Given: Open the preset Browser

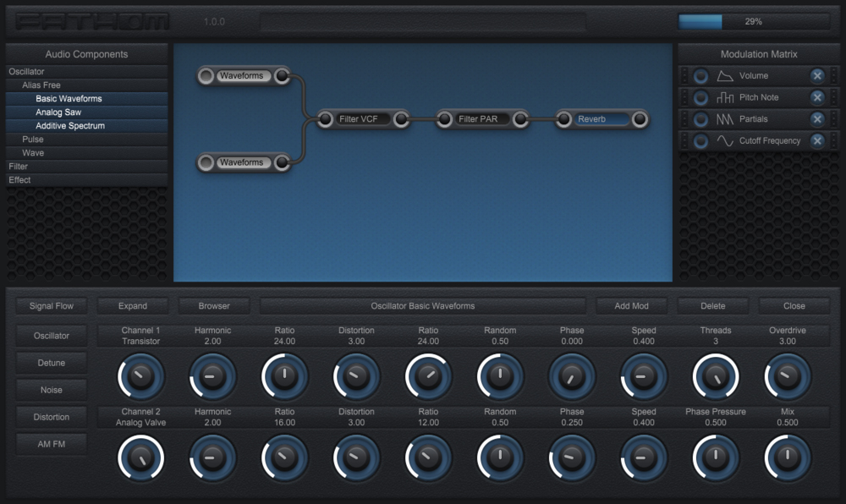Looking at the screenshot, I should [x=214, y=305].
